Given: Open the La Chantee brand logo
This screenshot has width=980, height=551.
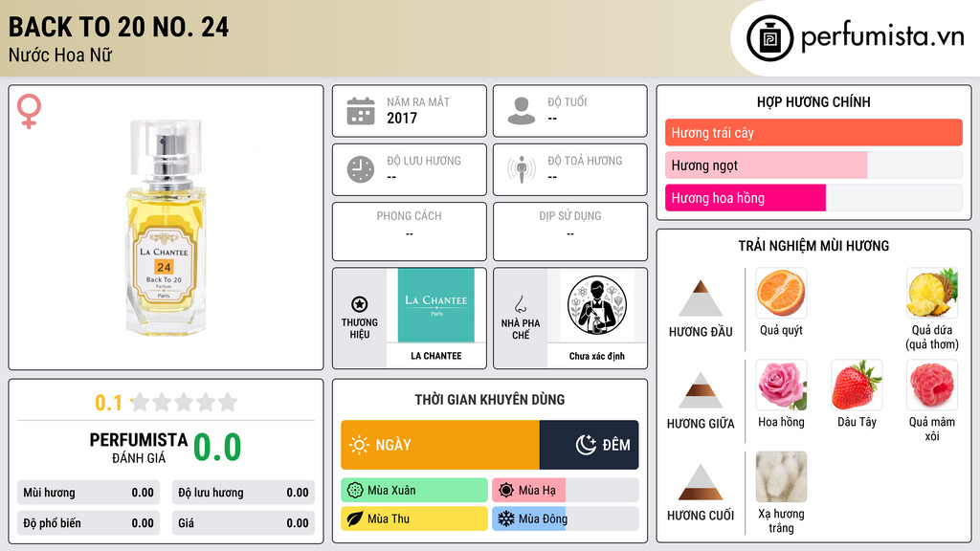Looking at the screenshot, I should (436, 305).
